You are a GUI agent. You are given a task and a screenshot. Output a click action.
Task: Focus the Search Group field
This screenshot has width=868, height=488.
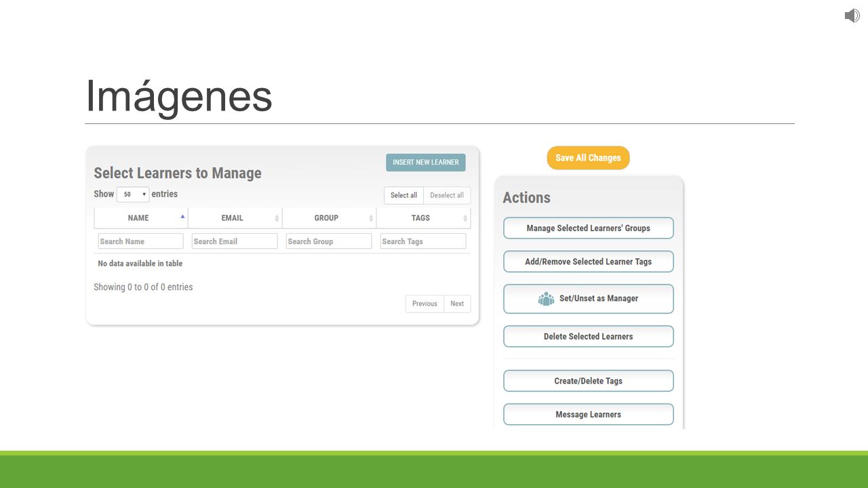[x=329, y=241]
